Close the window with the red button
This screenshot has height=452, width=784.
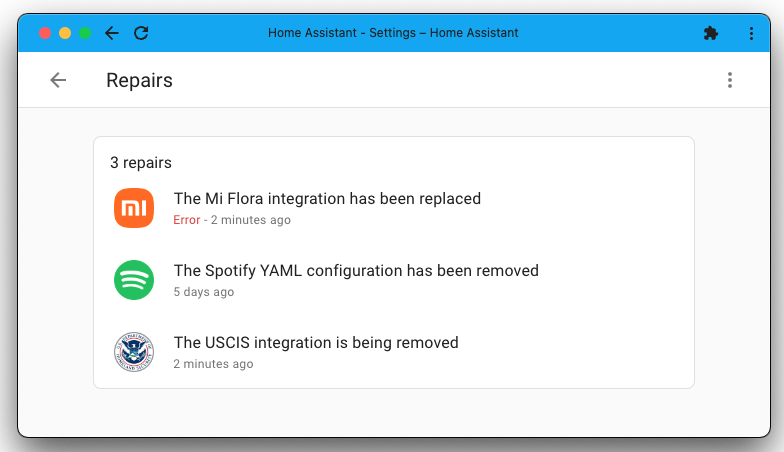click(x=45, y=33)
